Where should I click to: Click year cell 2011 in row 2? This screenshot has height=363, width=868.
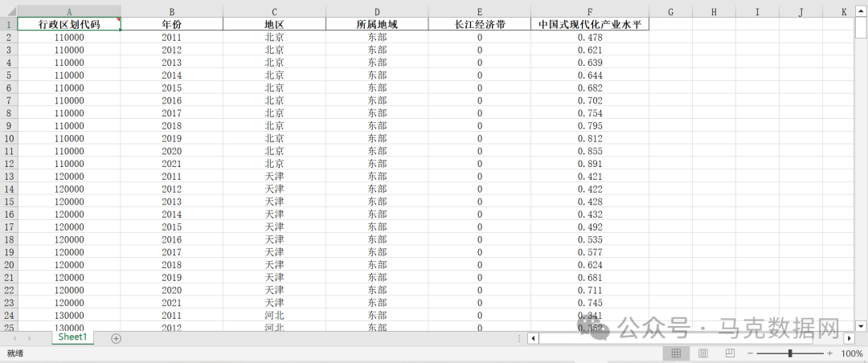point(172,37)
